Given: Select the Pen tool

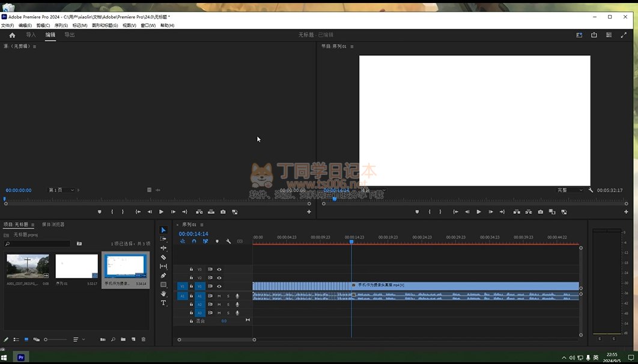Looking at the screenshot, I should [163, 276].
